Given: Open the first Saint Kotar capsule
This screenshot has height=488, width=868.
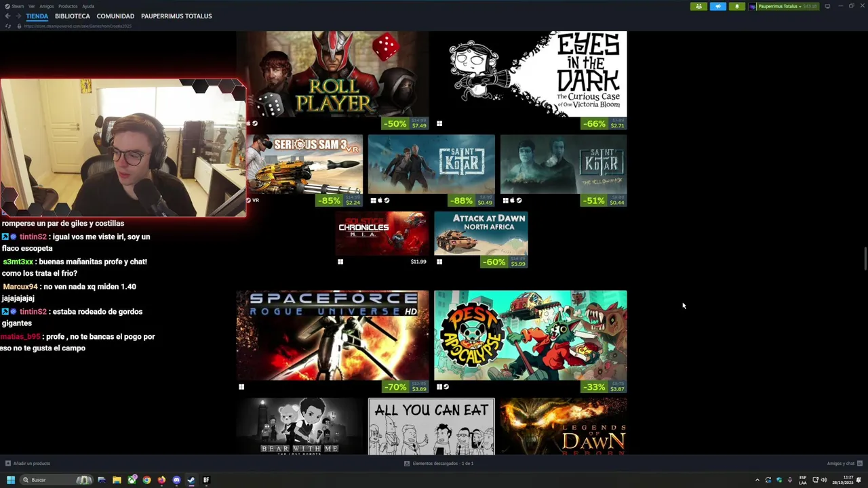Looking at the screenshot, I should coord(431,164).
